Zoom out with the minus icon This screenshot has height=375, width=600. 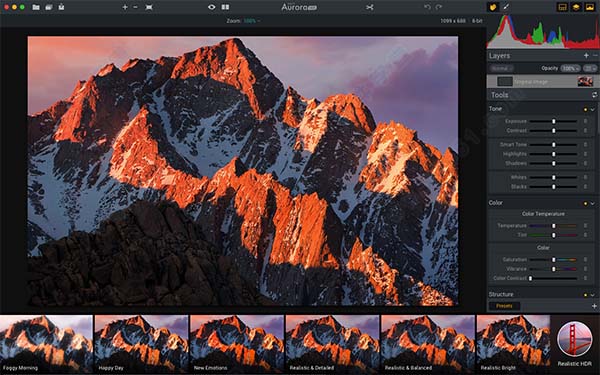click(x=135, y=7)
